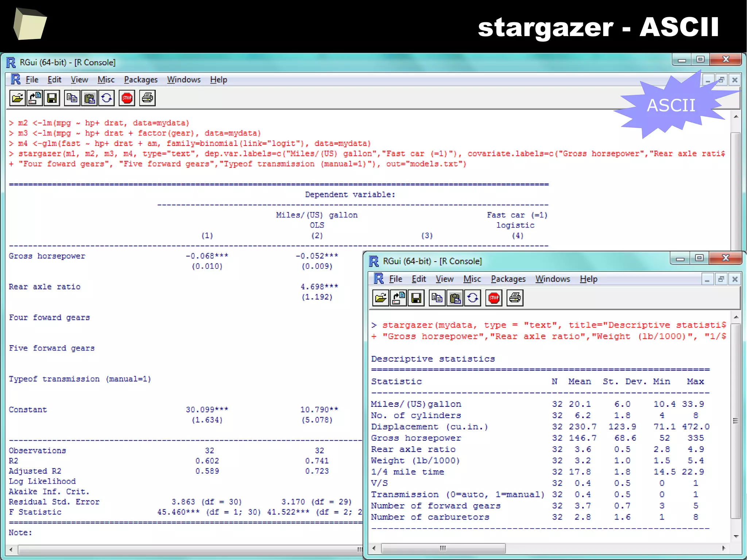The image size is (747, 560).
Task: Copy and paste icon in front RGui window
Action: (x=473, y=298)
